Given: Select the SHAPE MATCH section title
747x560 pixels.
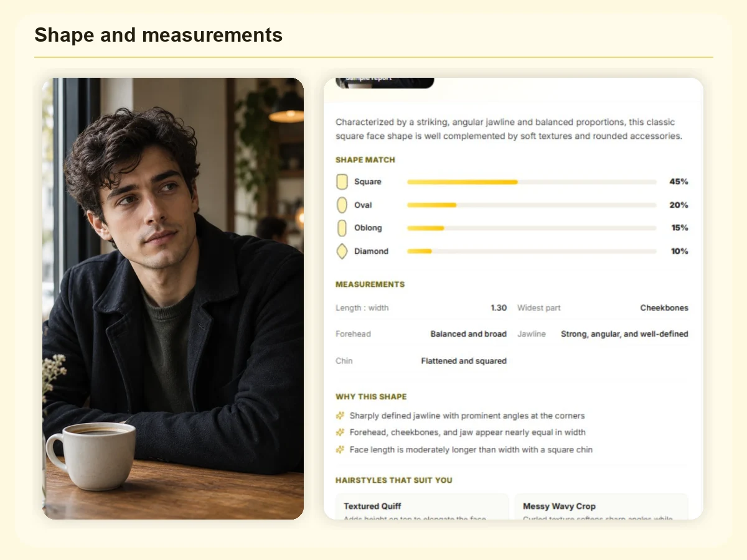Looking at the screenshot, I should pyautogui.click(x=365, y=160).
